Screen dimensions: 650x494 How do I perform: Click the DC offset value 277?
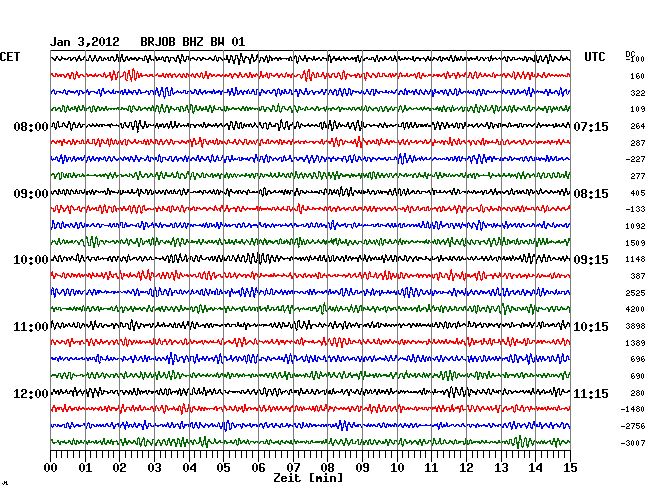638,177
